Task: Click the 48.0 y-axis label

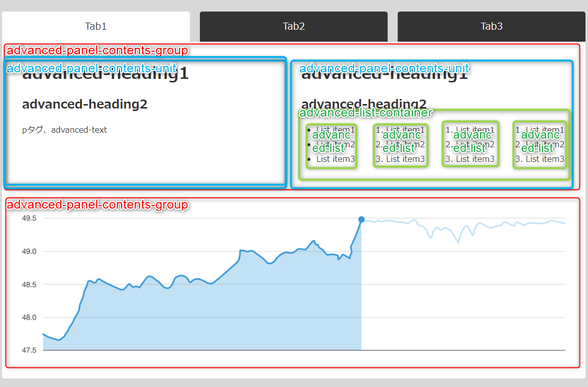Action: click(29, 318)
